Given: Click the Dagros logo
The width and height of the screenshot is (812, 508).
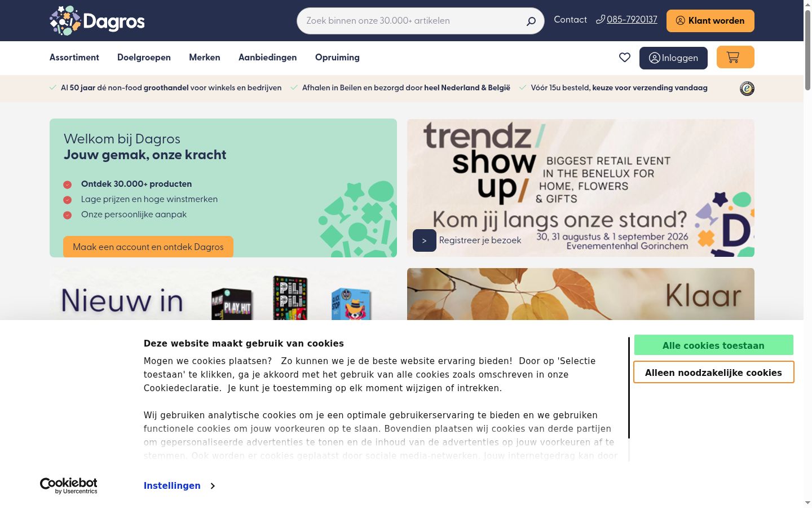Looking at the screenshot, I should (x=97, y=21).
